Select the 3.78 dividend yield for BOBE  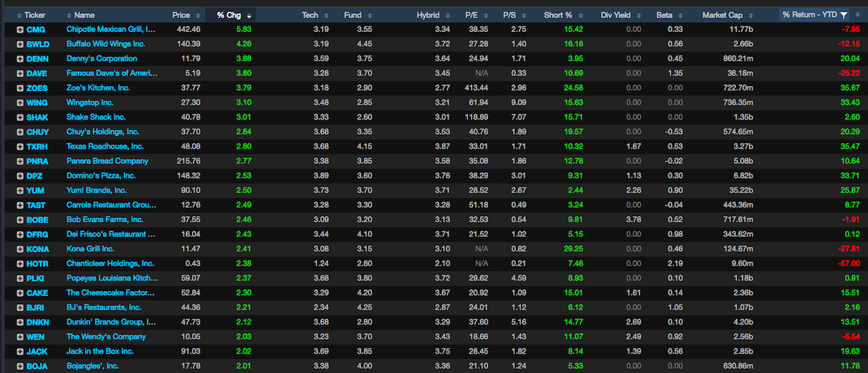pos(634,219)
